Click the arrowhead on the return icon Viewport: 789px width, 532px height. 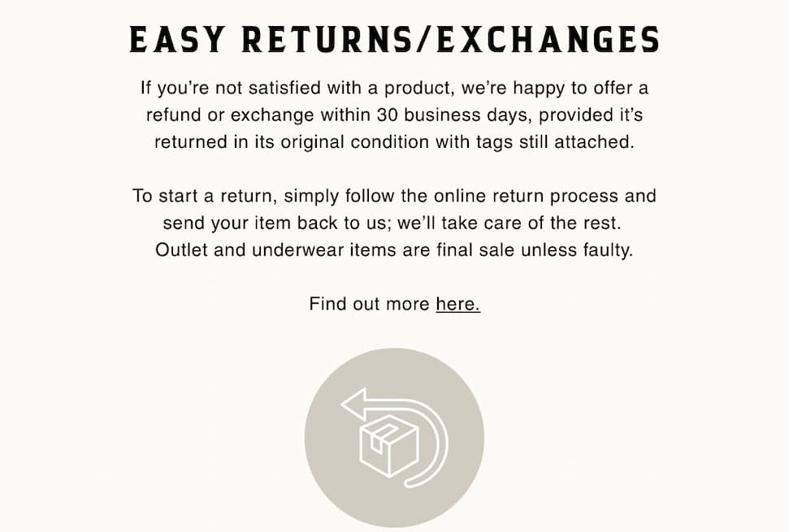coord(353,404)
